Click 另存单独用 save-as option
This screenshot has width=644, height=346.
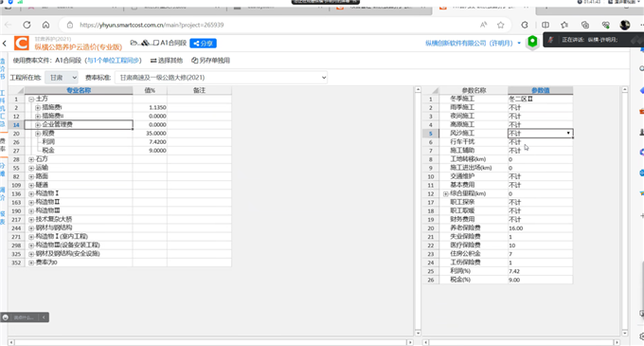pos(210,61)
